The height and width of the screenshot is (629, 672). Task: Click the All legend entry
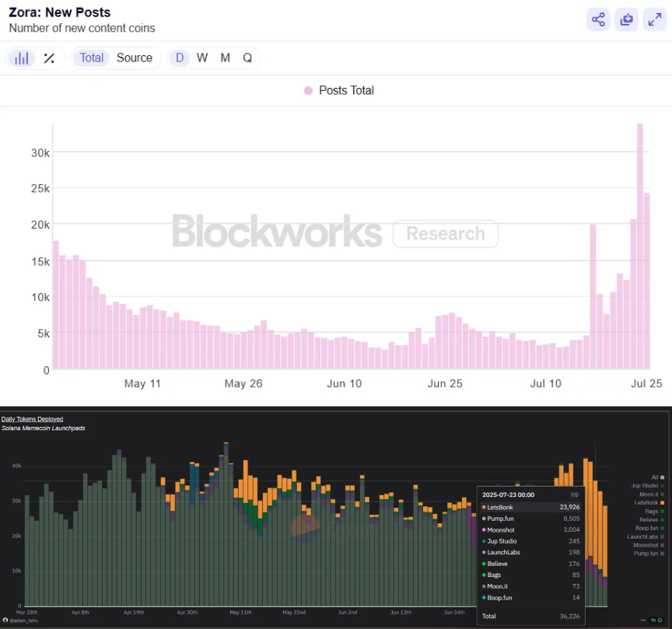point(657,477)
